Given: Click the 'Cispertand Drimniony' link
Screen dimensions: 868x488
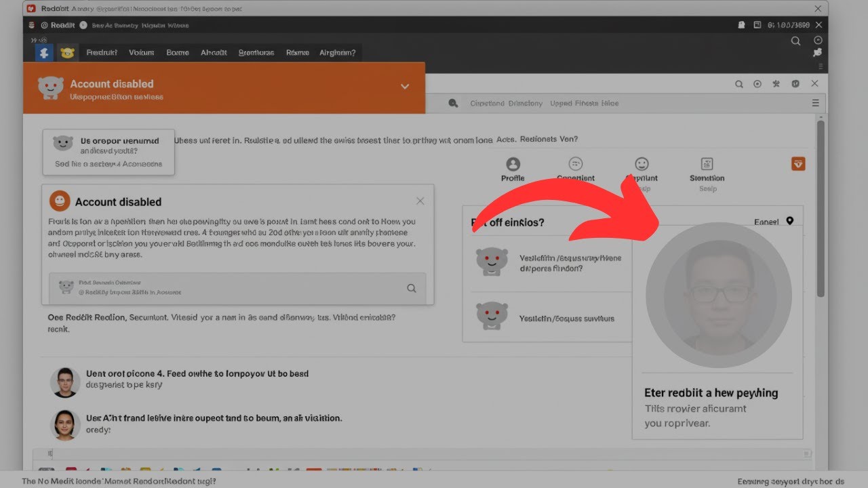Looking at the screenshot, I should click(506, 103).
